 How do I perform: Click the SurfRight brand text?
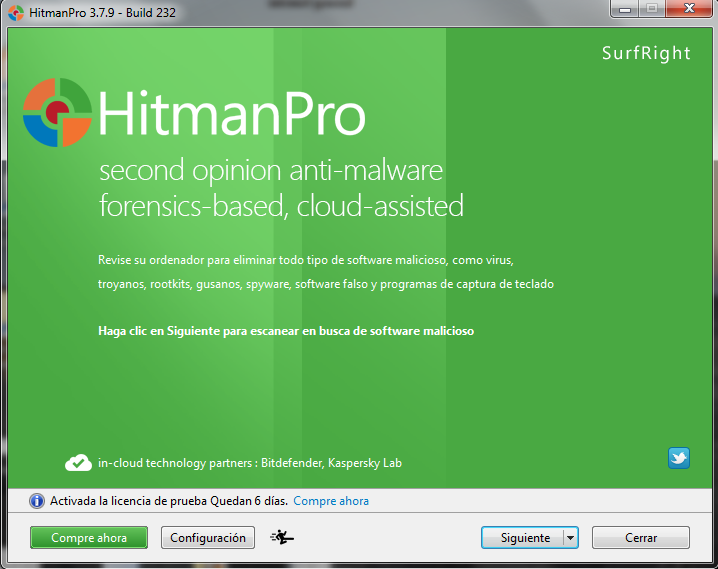pos(646,53)
